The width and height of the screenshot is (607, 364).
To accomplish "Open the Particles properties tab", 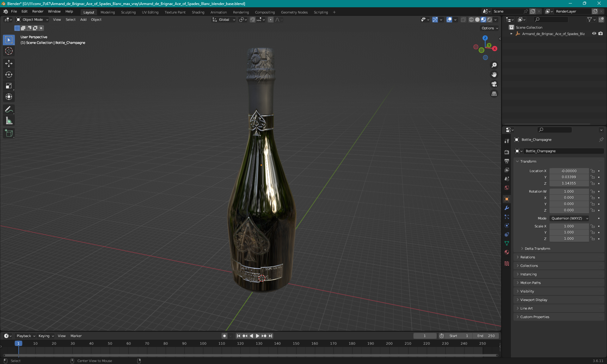I will tap(507, 217).
